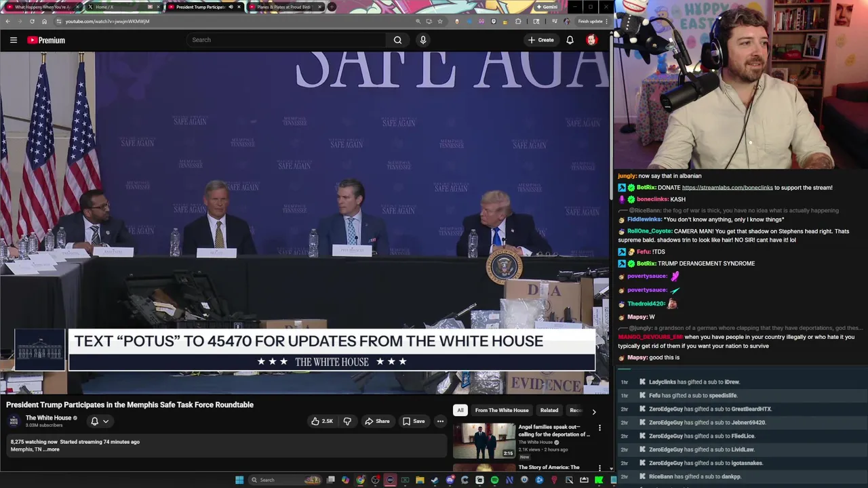Open Gemini in Chrome
The width and height of the screenshot is (868, 488).
click(x=547, y=7)
